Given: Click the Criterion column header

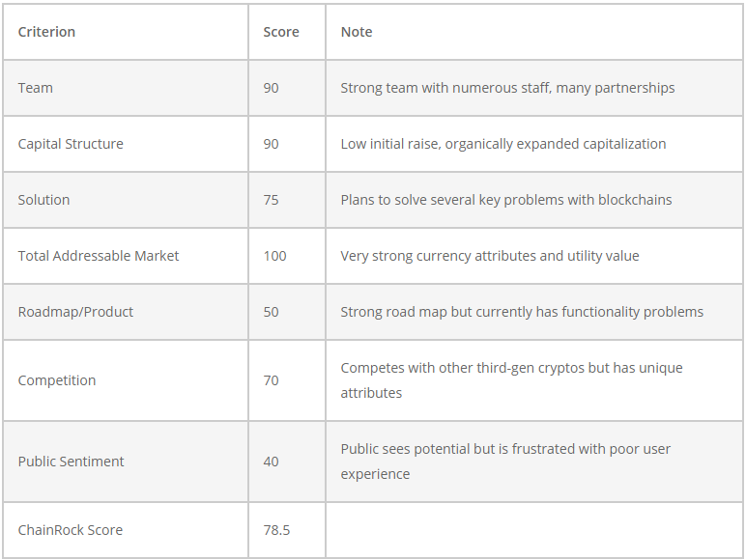Looking at the screenshot, I should tap(46, 32).
